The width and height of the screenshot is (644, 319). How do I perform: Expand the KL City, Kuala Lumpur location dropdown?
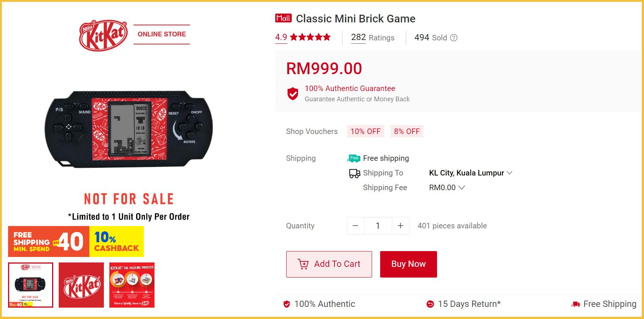tap(470, 173)
